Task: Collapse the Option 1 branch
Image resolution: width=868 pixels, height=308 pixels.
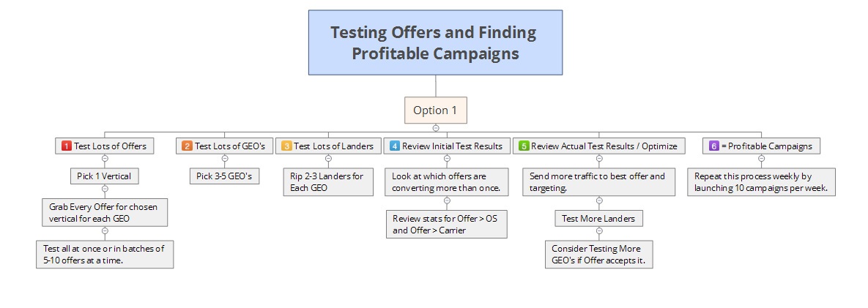Action: pos(436,128)
